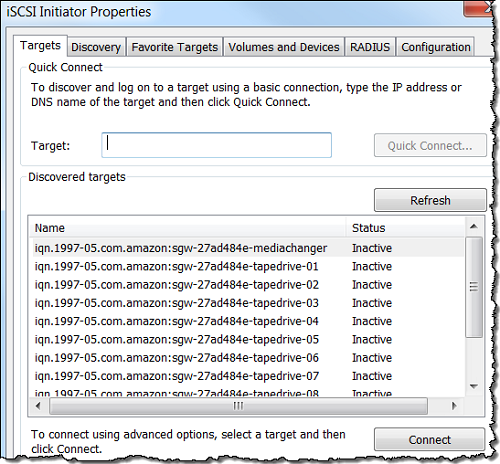The image size is (500, 464).
Task: Switch to the Discovery tab
Action: [x=96, y=47]
